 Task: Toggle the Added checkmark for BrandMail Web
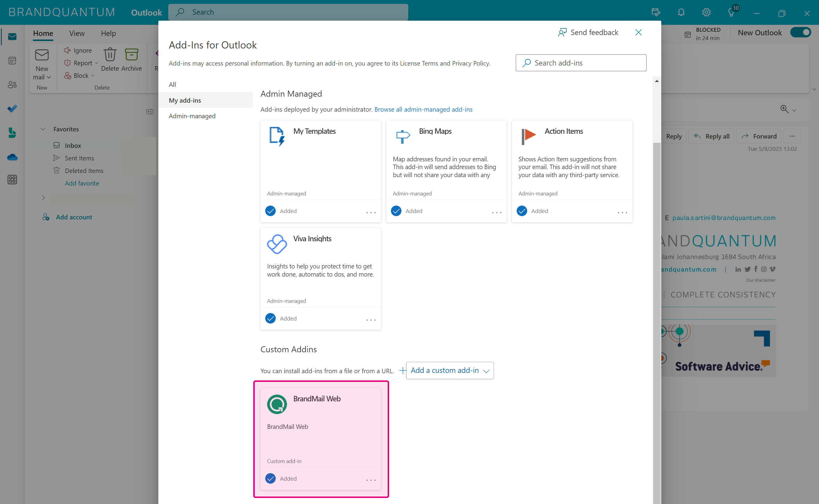tap(270, 478)
